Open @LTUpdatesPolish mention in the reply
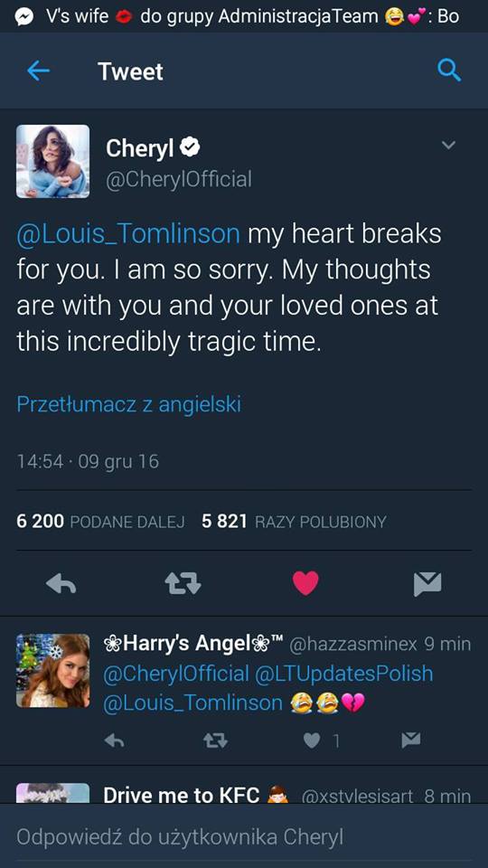The image size is (488, 868). coord(343,674)
